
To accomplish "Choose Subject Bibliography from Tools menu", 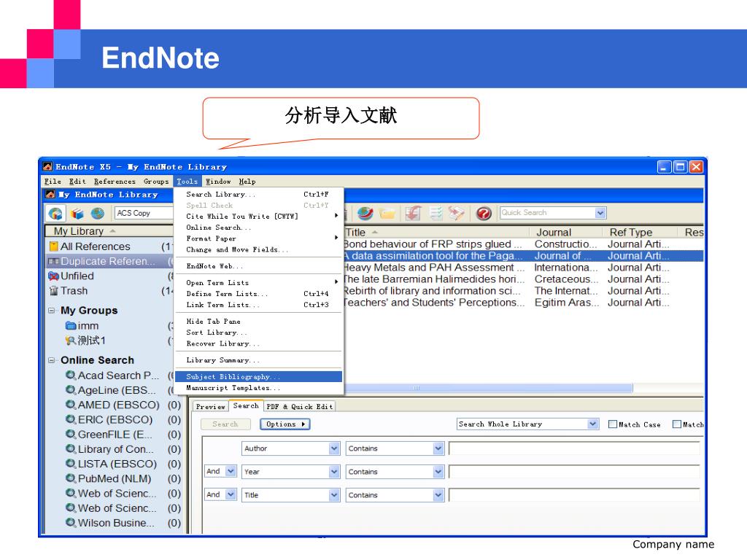I will (258, 377).
